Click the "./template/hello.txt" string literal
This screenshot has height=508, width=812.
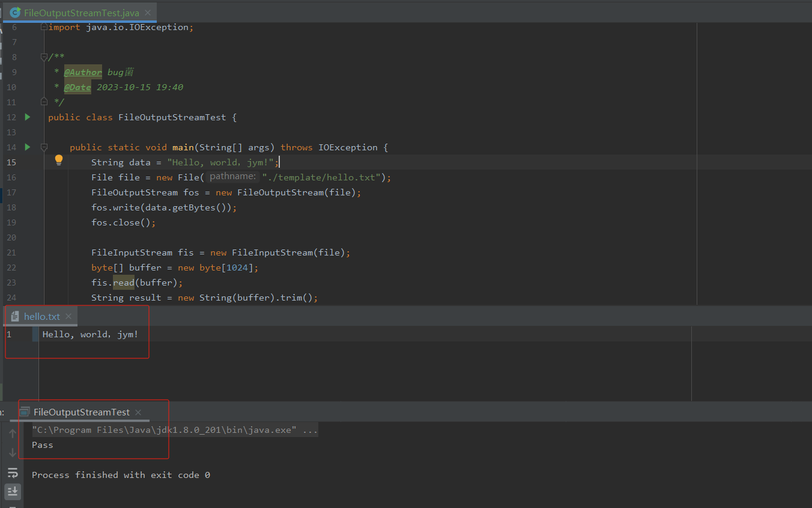[x=321, y=177]
